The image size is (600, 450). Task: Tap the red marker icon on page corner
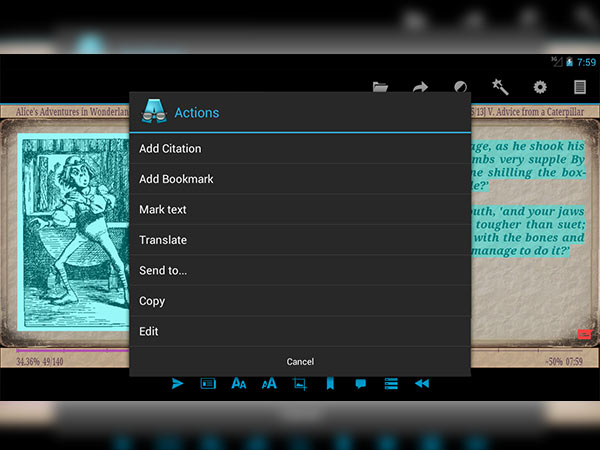[x=584, y=334]
